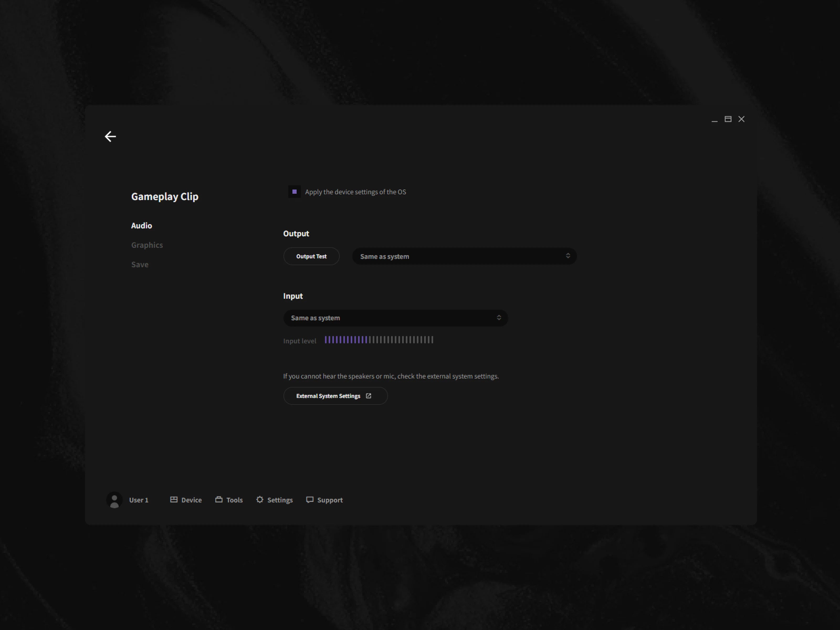The image size is (840, 630).
Task: Open the Support menu label
Action: [x=330, y=500]
